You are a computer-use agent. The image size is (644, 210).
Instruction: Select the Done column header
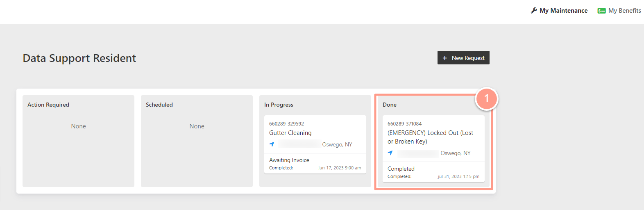tap(390, 105)
